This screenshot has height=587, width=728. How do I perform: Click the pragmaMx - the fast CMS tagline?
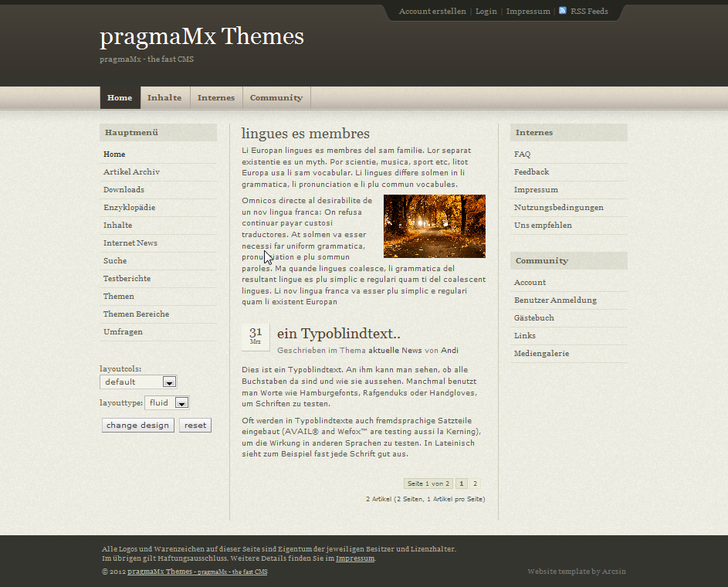pos(147,59)
